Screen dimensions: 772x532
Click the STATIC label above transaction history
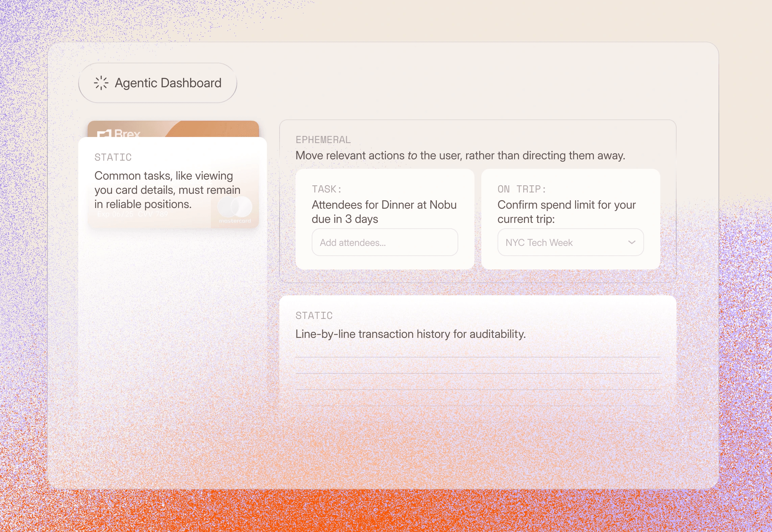(314, 316)
